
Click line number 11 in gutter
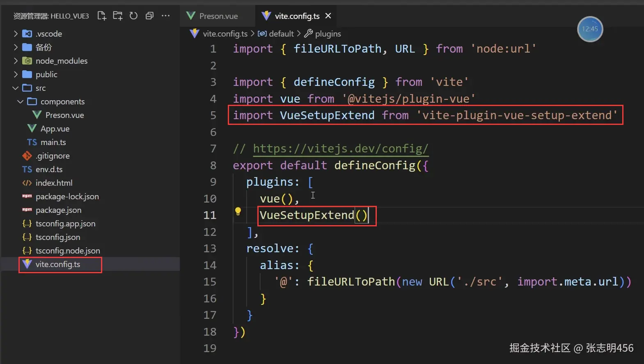[x=210, y=215]
